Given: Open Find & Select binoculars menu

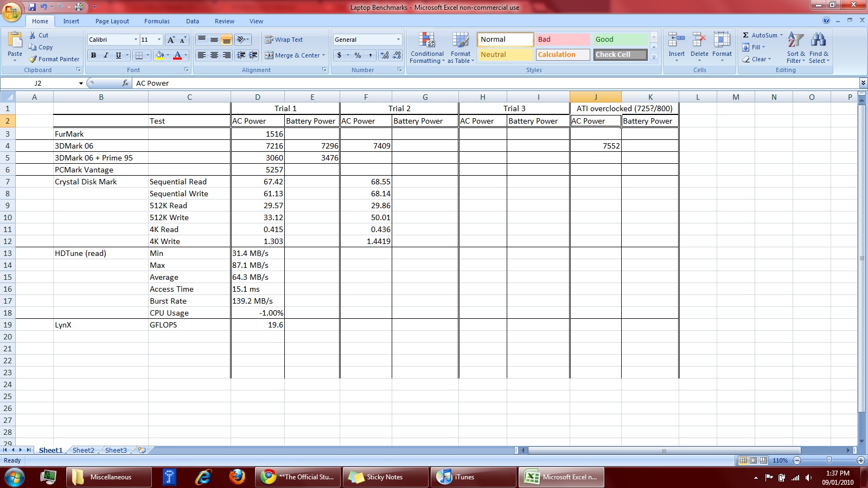Looking at the screenshot, I should pyautogui.click(x=819, y=48).
